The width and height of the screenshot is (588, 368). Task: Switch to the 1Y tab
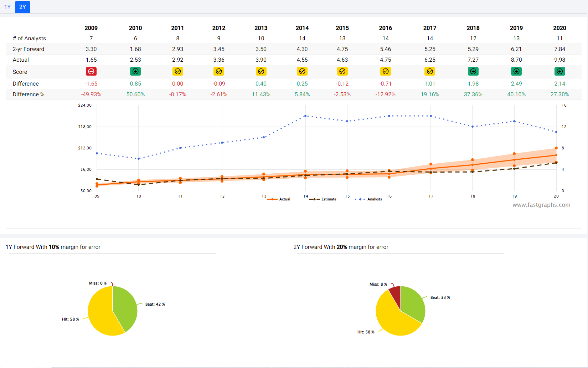7,7
